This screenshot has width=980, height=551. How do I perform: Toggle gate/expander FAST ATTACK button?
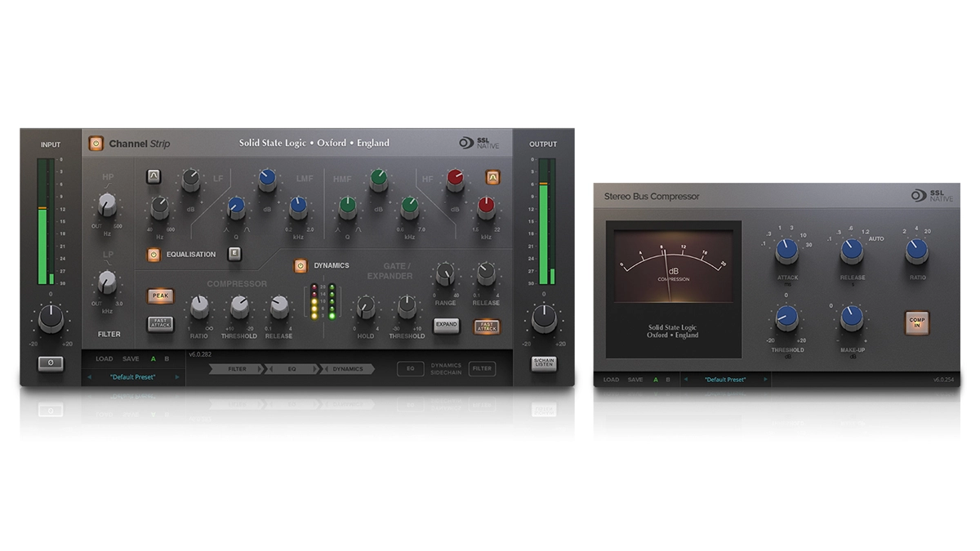pos(487,326)
